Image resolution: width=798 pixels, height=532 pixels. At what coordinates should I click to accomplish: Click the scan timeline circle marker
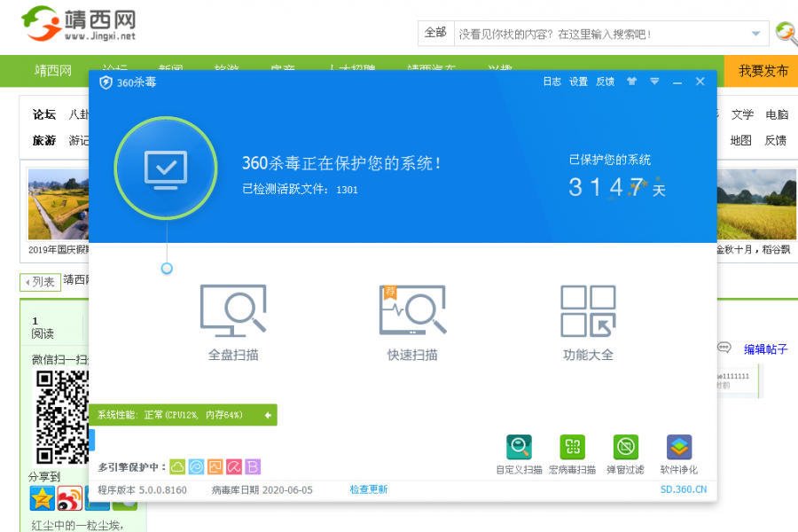pos(167,269)
